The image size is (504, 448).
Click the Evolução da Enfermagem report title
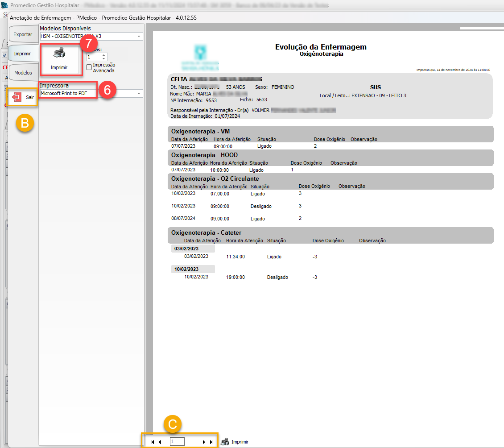point(321,47)
